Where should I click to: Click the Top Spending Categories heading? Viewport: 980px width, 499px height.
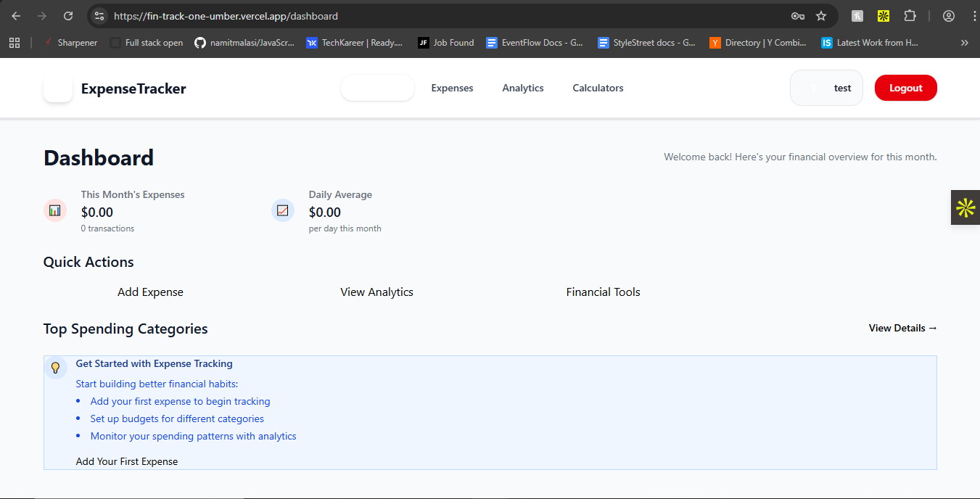(125, 329)
